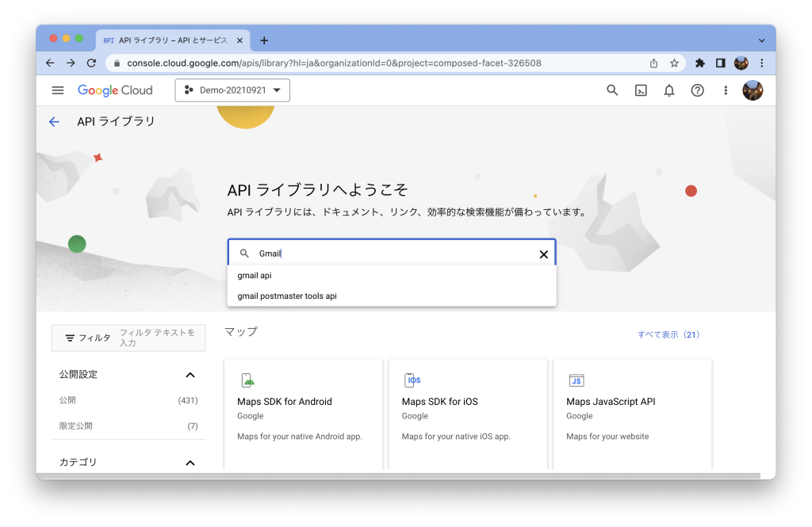
Task: Open the console settings three-dot menu
Action: (726, 90)
